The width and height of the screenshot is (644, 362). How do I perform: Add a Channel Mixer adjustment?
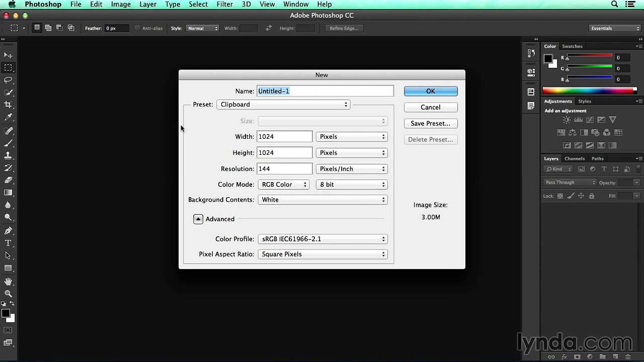click(x=607, y=133)
